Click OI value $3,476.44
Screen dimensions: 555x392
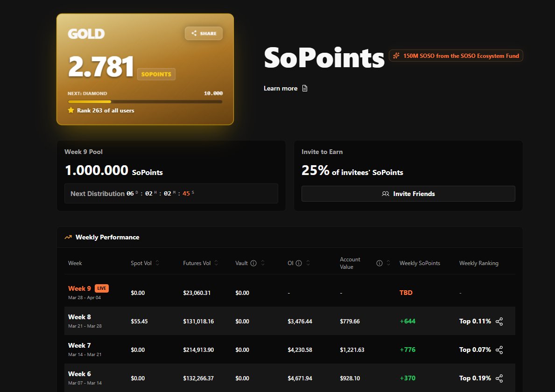300,321
